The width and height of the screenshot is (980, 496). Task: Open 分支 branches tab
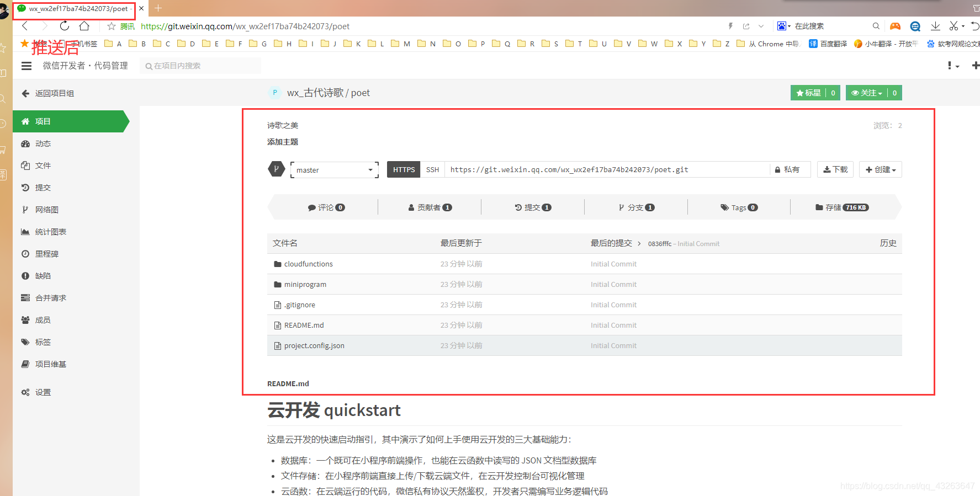(636, 207)
